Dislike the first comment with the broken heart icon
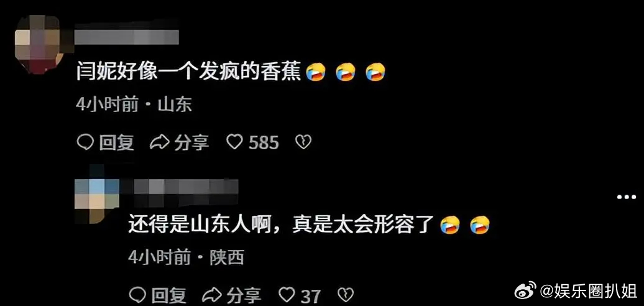 [303, 142]
